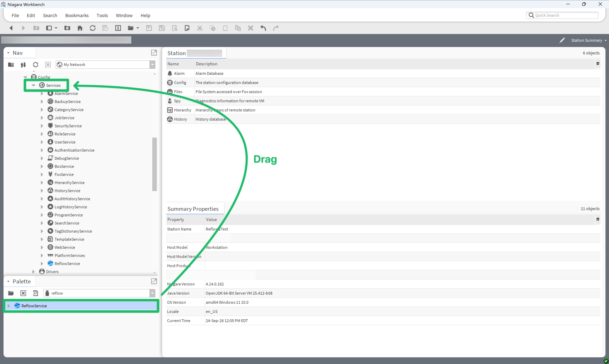Sort Summary Properties by the Property column
Image resolution: width=609 pixels, height=364 pixels.
tap(176, 220)
